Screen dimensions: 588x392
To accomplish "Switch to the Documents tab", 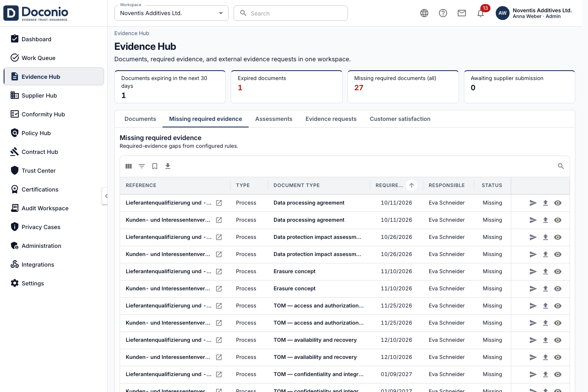I will 140,119.
